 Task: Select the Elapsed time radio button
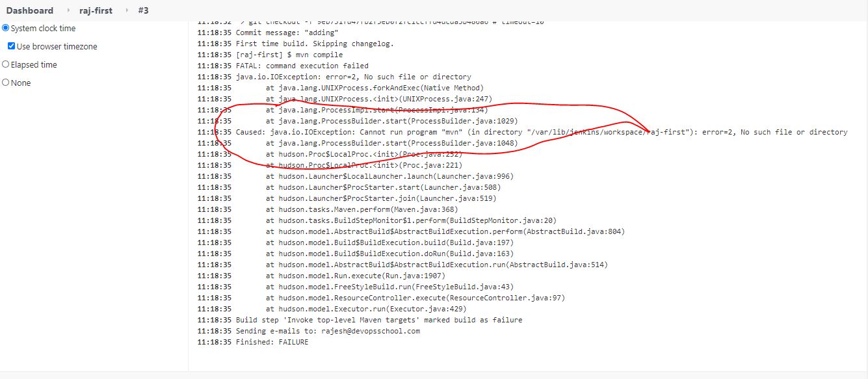pos(6,65)
